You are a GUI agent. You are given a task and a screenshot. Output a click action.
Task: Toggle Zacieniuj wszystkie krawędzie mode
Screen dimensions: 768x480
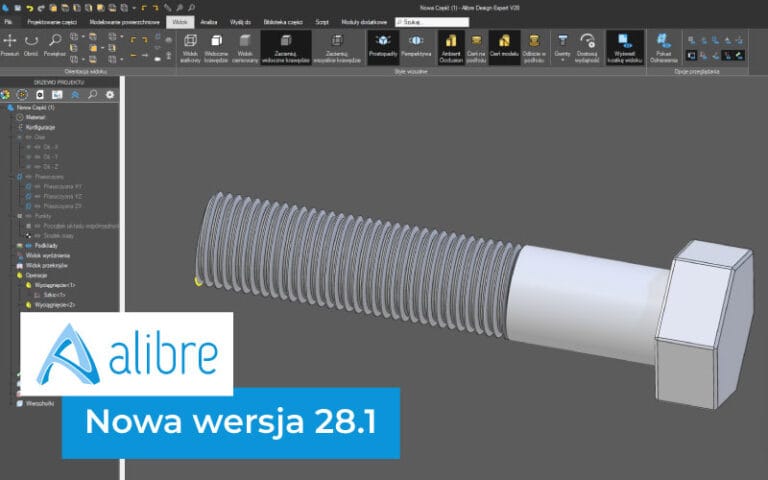tap(337, 48)
